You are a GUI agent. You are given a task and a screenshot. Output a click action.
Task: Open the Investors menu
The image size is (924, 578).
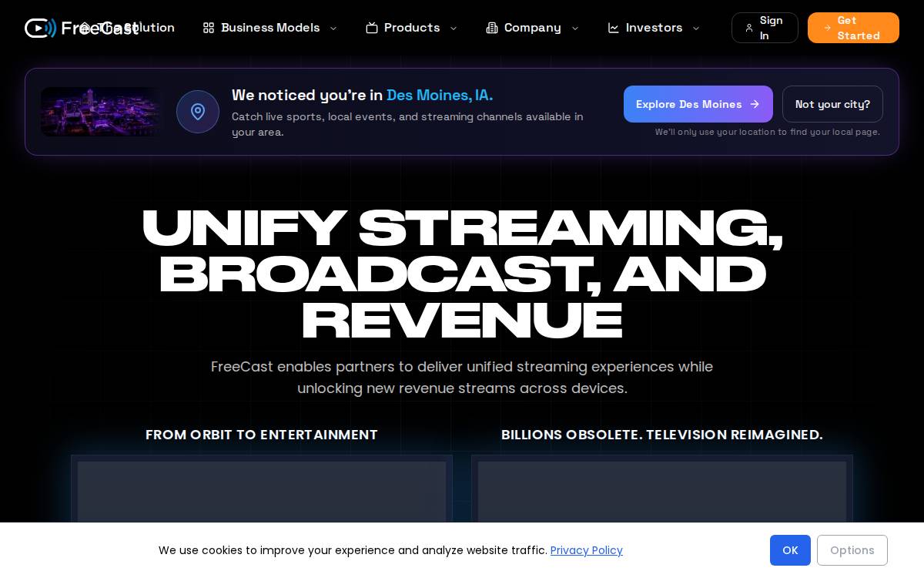(x=654, y=28)
